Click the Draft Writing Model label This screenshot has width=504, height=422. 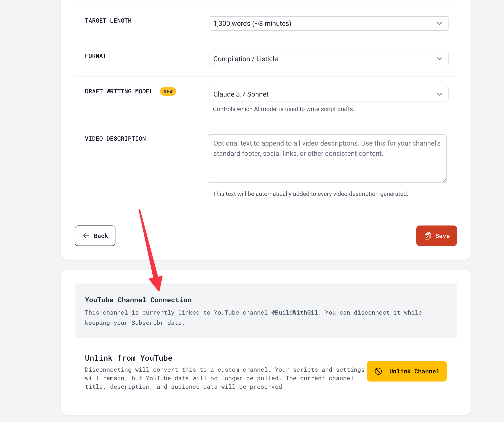[119, 92]
